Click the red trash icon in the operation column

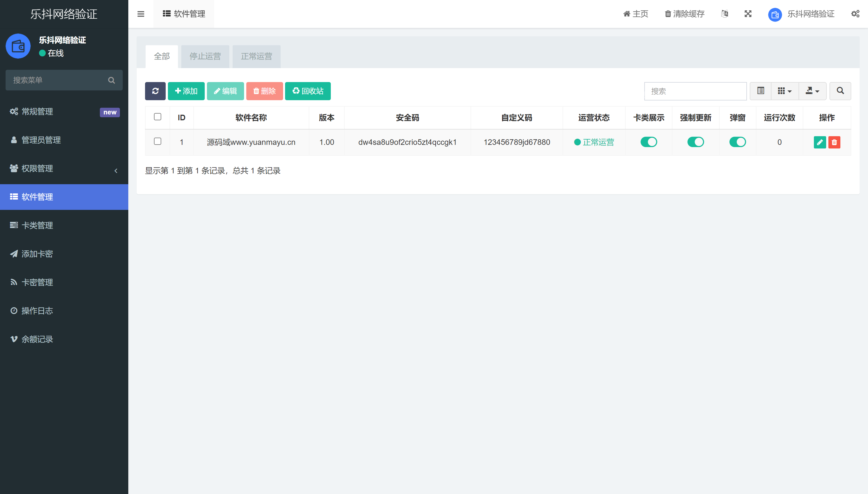pos(835,142)
